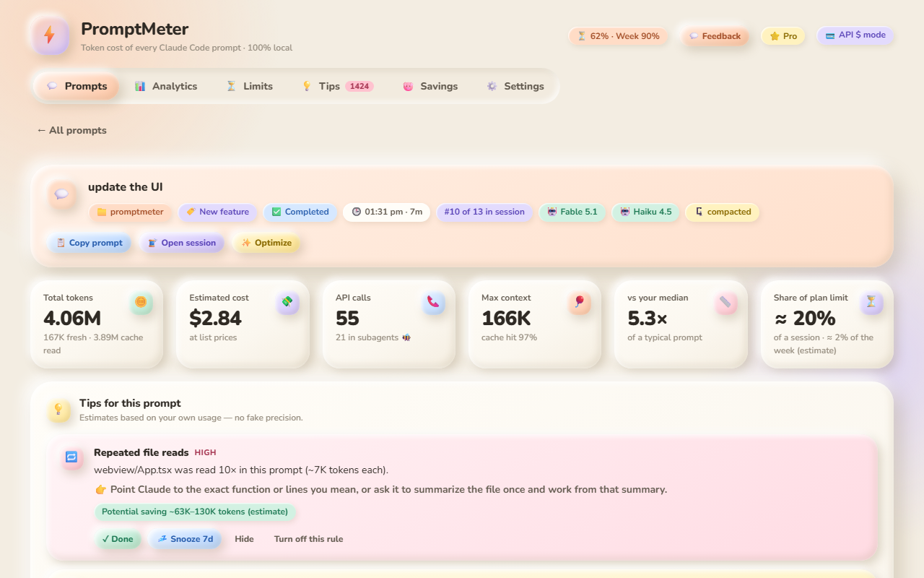Click the Haiku 4.5 model tag
The height and width of the screenshot is (578, 924).
tap(645, 212)
